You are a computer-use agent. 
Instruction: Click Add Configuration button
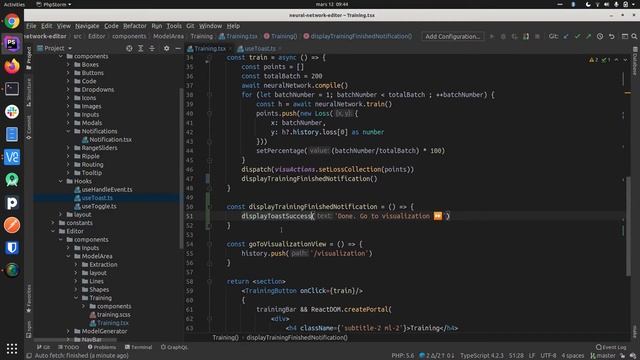click(453, 36)
